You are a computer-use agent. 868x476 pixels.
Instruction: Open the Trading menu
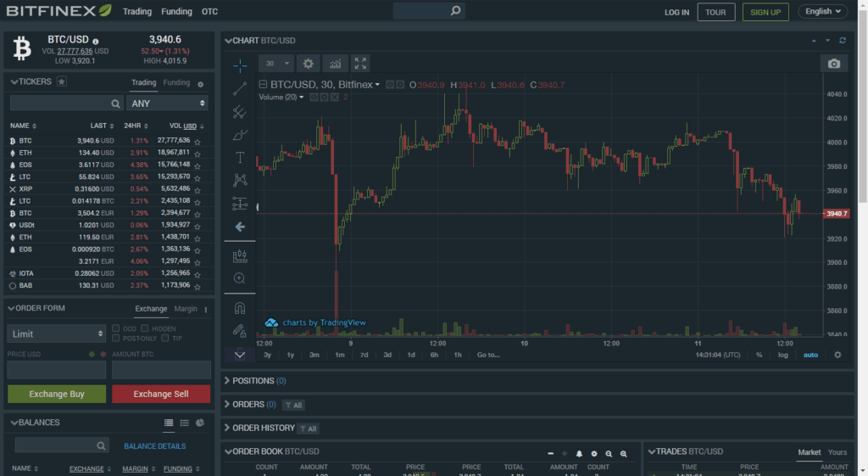[137, 11]
